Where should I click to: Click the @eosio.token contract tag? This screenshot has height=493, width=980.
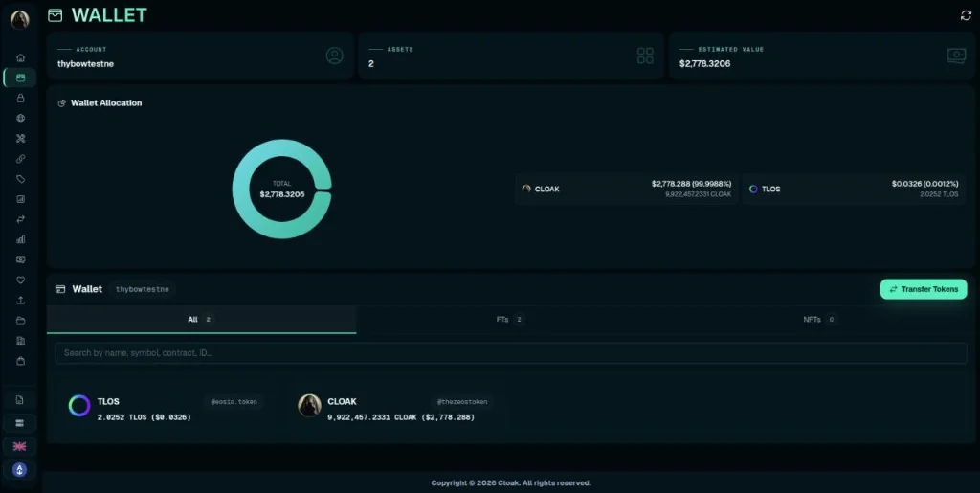point(234,402)
